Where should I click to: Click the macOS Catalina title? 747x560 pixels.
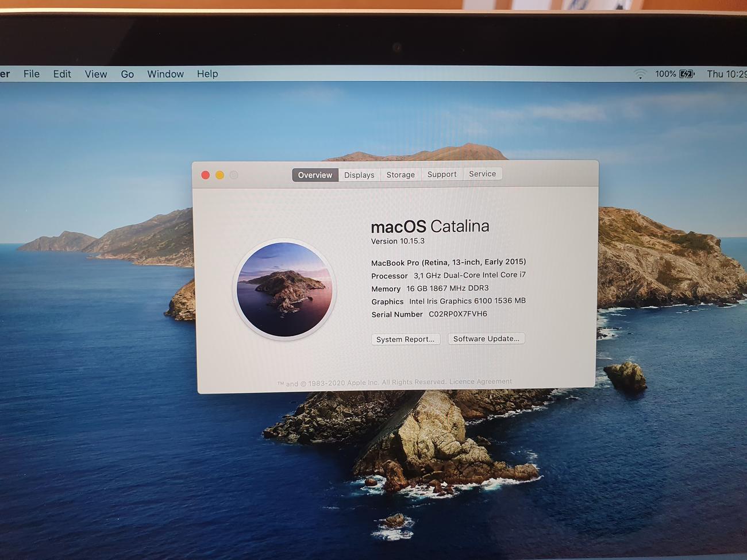tap(430, 226)
